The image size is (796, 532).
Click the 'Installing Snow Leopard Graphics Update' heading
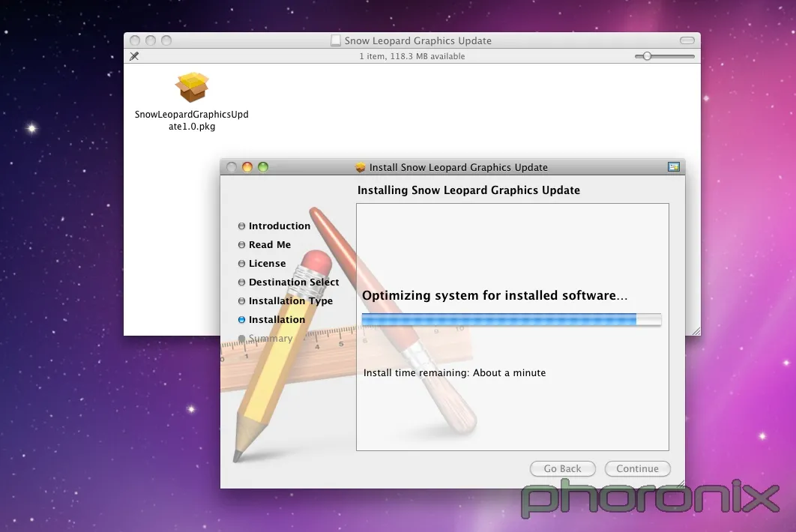(468, 190)
